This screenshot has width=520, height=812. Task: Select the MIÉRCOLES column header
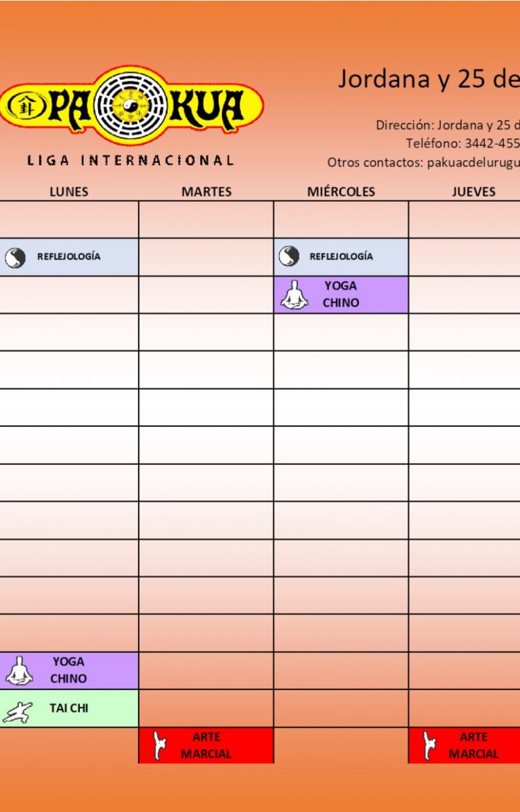pos(341,191)
